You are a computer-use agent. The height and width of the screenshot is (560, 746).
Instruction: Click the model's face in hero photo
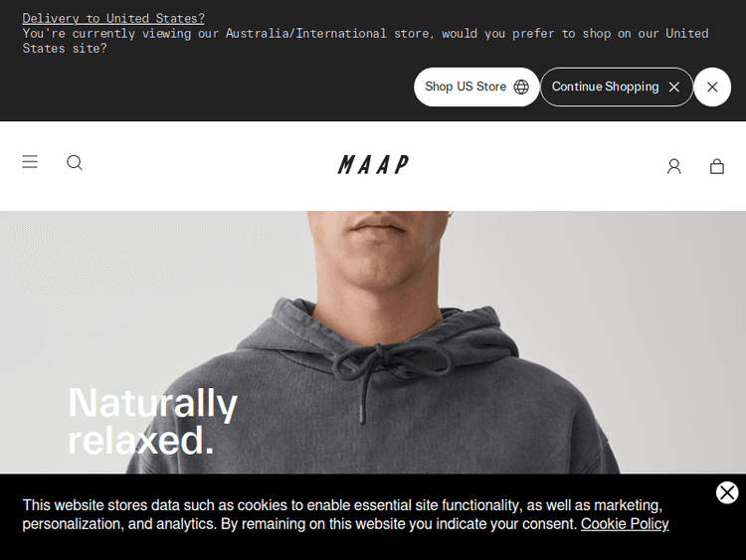[x=379, y=248]
